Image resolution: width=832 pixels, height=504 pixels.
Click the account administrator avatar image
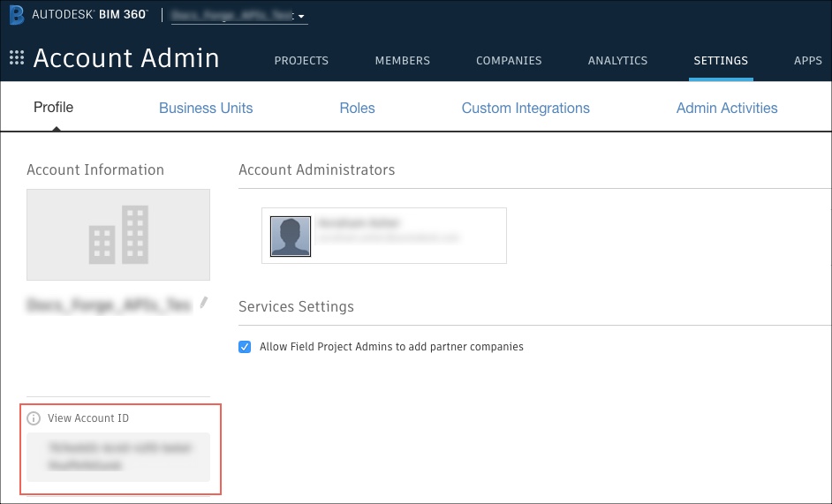click(x=291, y=236)
